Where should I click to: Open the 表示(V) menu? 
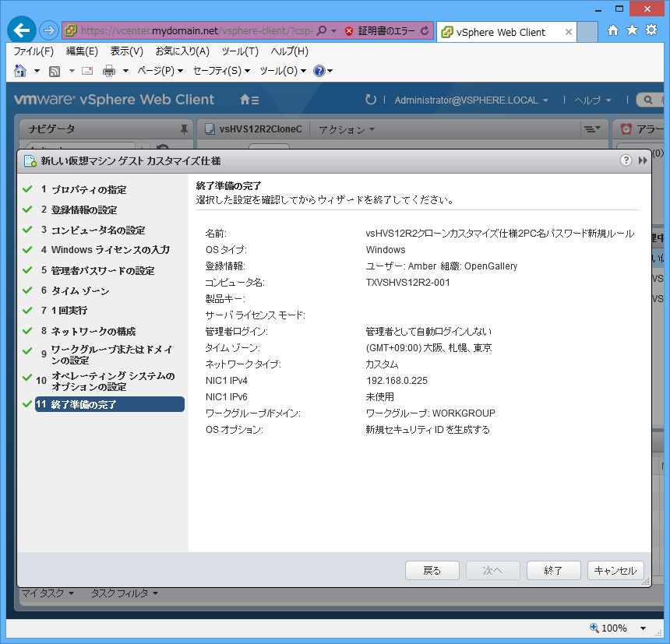(x=126, y=51)
